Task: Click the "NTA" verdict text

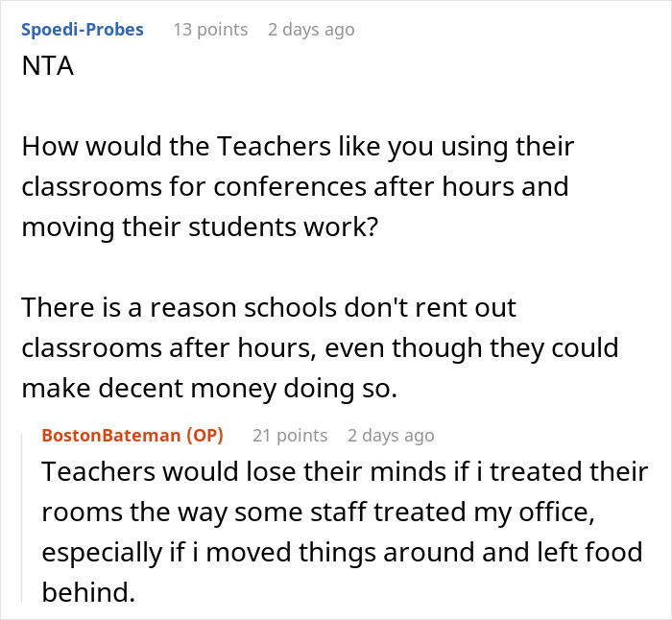Action: [47, 71]
